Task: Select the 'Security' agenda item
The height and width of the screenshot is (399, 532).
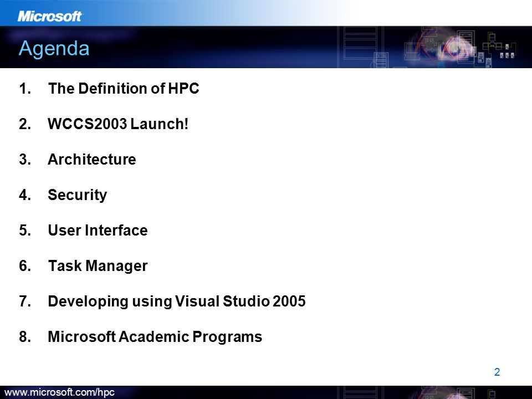Action: coord(78,195)
